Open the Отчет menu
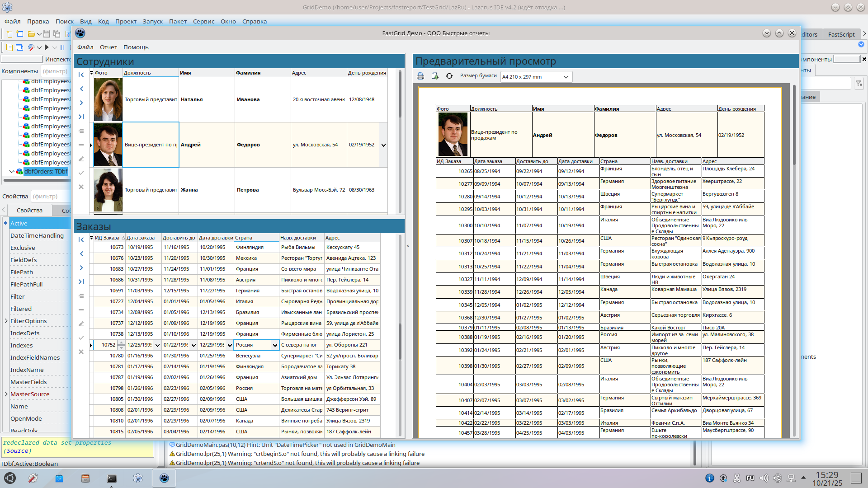Image resolution: width=868 pixels, height=488 pixels. coord(108,47)
